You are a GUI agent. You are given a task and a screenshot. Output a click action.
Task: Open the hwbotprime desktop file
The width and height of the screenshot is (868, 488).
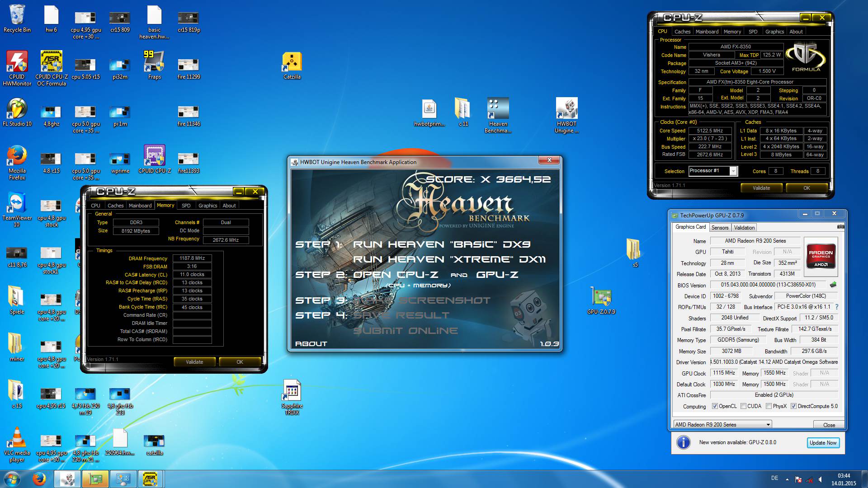[x=429, y=113]
